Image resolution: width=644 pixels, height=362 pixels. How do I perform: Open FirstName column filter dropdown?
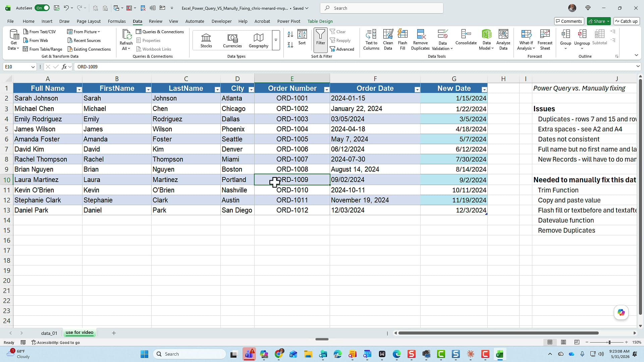pos(148,89)
